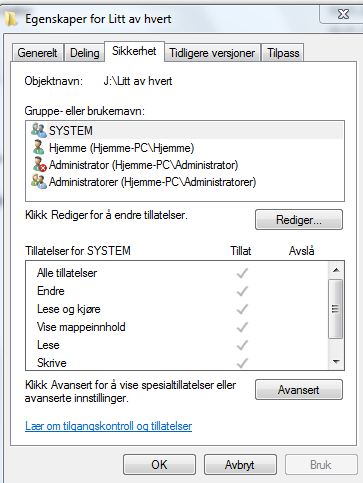Click the Tillat checkmark for Alle tillatelser
The image size is (363, 483).
point(242,273)
